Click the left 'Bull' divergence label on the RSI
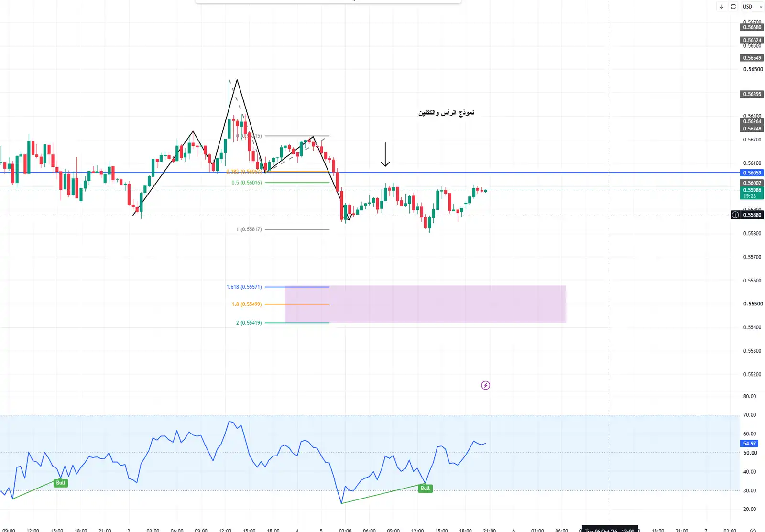 [60, 483]
